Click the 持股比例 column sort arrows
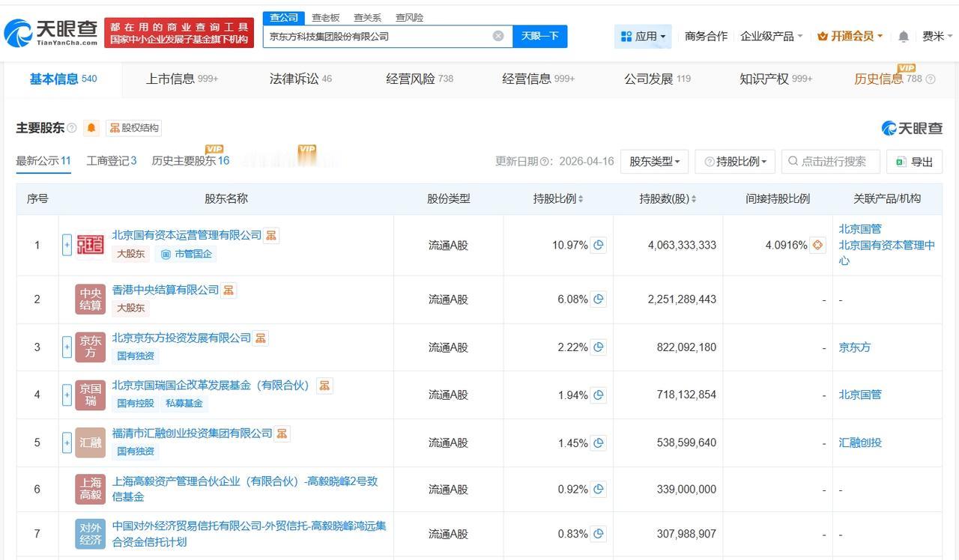The image size is (959, 560). (x=581, y=199)
